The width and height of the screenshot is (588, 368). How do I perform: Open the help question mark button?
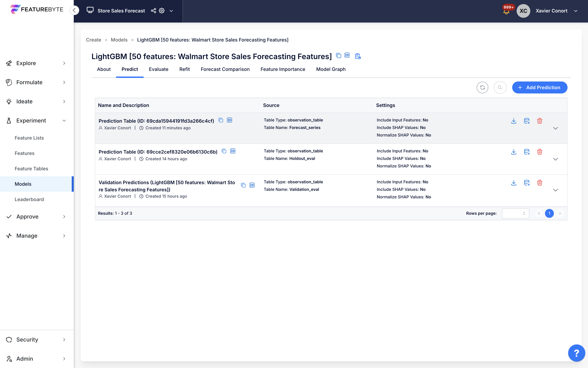point(576,353)
